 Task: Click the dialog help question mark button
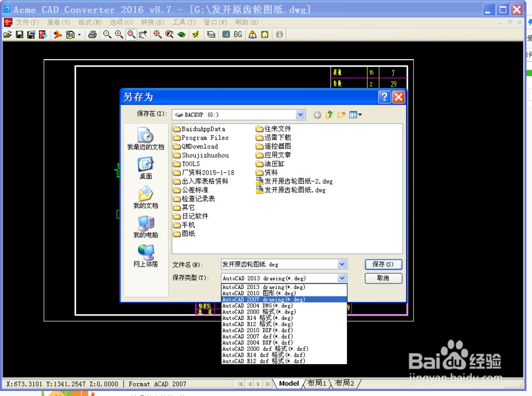click(384, 97)
